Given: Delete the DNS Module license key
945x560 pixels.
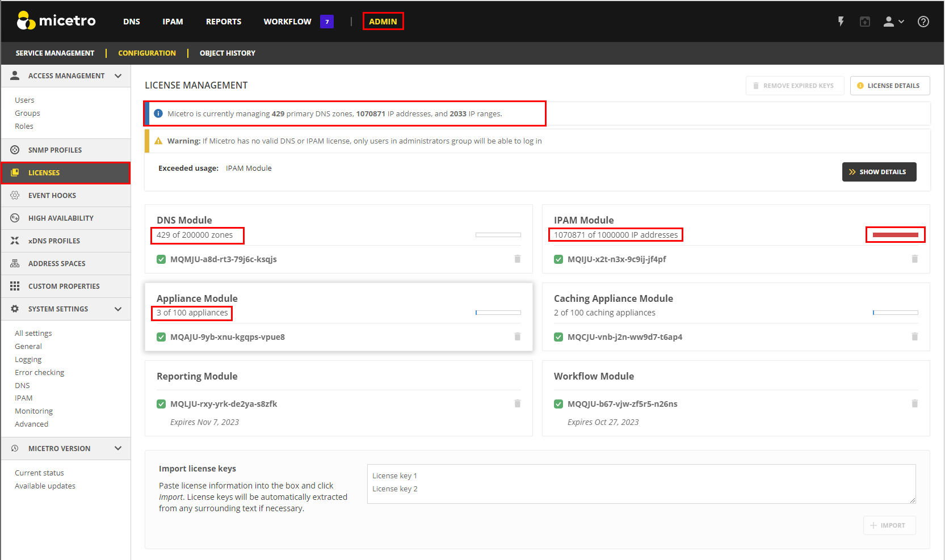Looking at the screenshot, I should tap(517, 259).
